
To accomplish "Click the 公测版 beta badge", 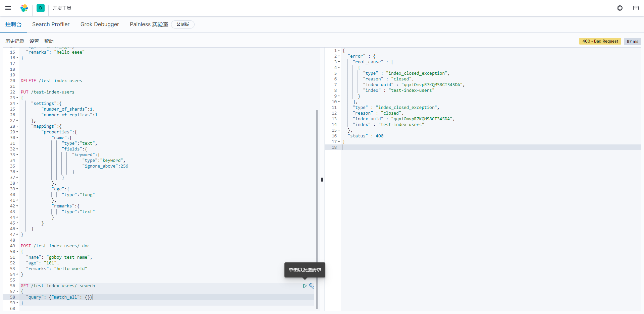I will tap(183, 24).
